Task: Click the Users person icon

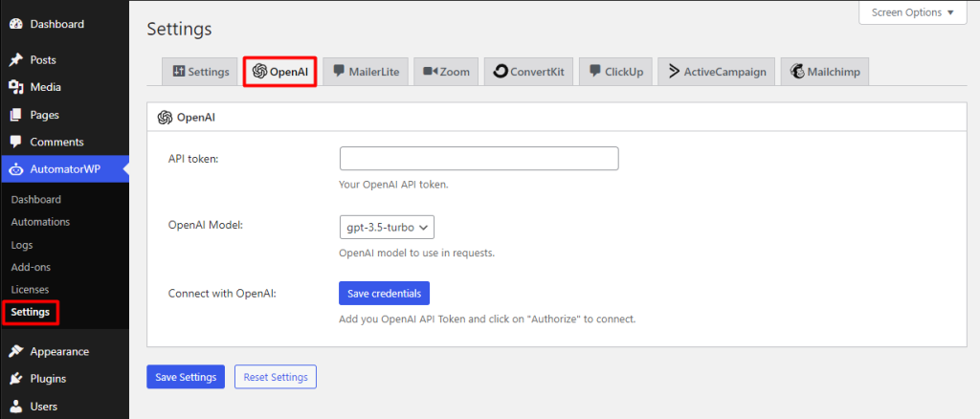Action: pos(16,407)
